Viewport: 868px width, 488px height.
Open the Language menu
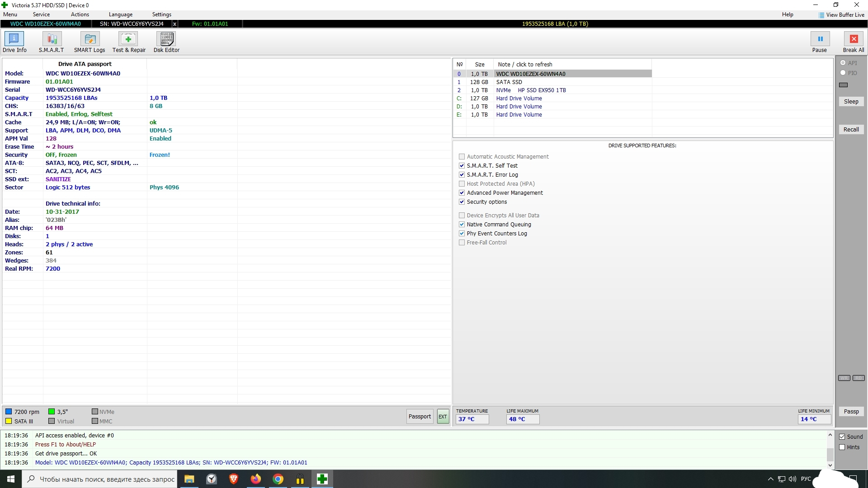point(121,14)
